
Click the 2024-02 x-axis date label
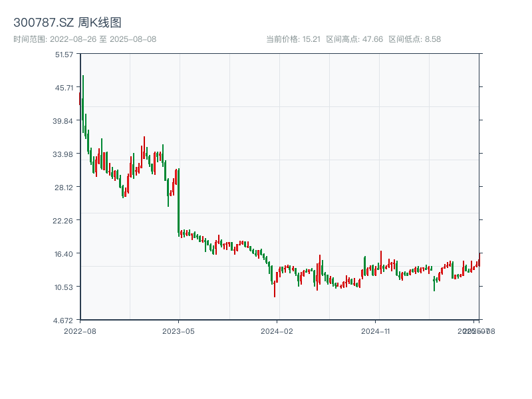pos(277,331)
